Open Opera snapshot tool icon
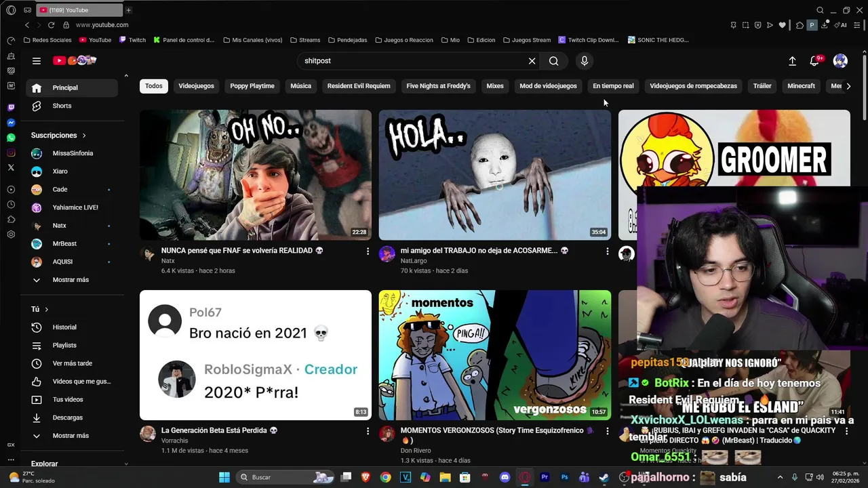The height and width of the screenshot is (488, 868). [745, 25]
